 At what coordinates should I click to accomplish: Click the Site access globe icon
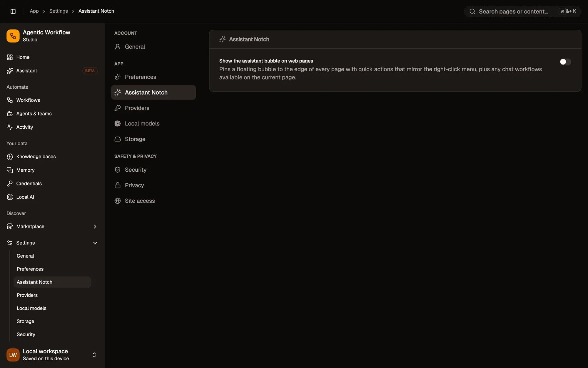(x=118, y=201)
